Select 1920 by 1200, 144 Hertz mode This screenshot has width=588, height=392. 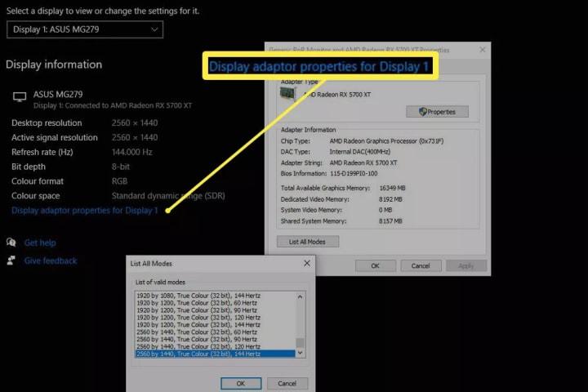click(x=216, y=325)
